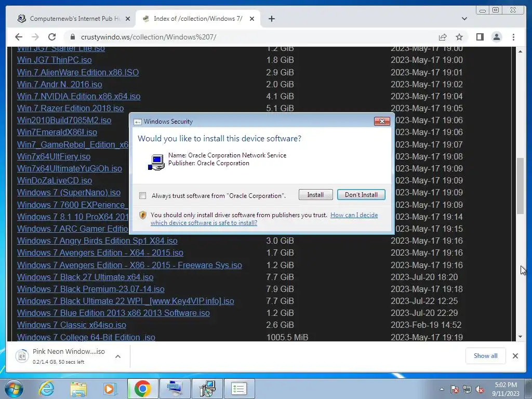Open Win.7.Andr.N. 2016.iso link
This screenshot has width=532, height=399.
(59, 84)
